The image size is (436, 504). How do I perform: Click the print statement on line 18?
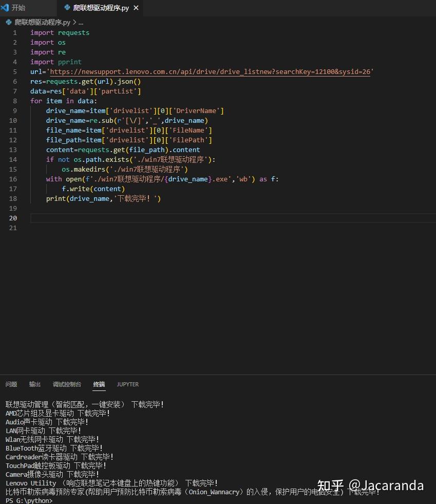(103, 199)
